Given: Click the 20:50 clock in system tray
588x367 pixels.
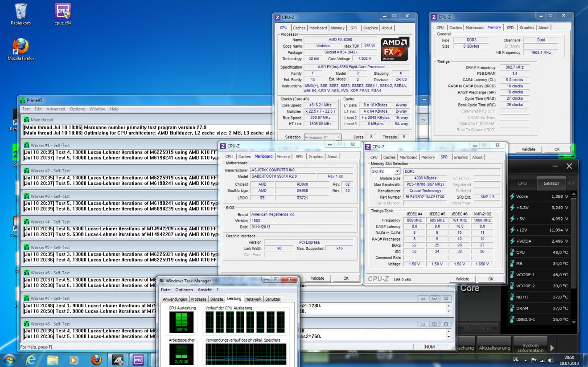Looking at the screenshot, I should tap(569, 357).
